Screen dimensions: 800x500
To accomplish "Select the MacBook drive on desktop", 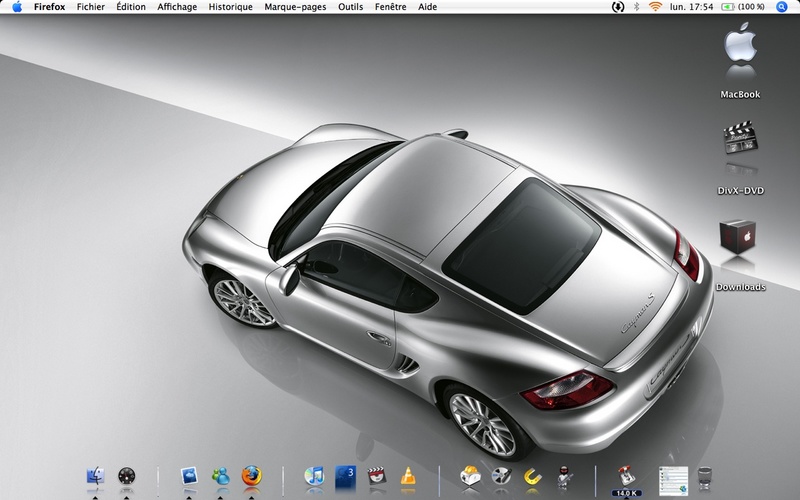I will tap(740, 60).
